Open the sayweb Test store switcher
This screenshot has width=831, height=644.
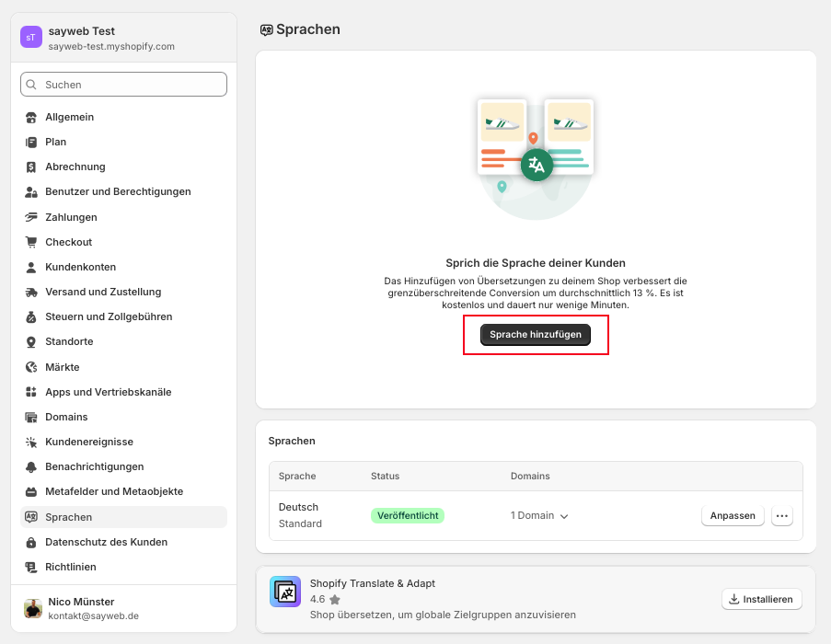124,38
